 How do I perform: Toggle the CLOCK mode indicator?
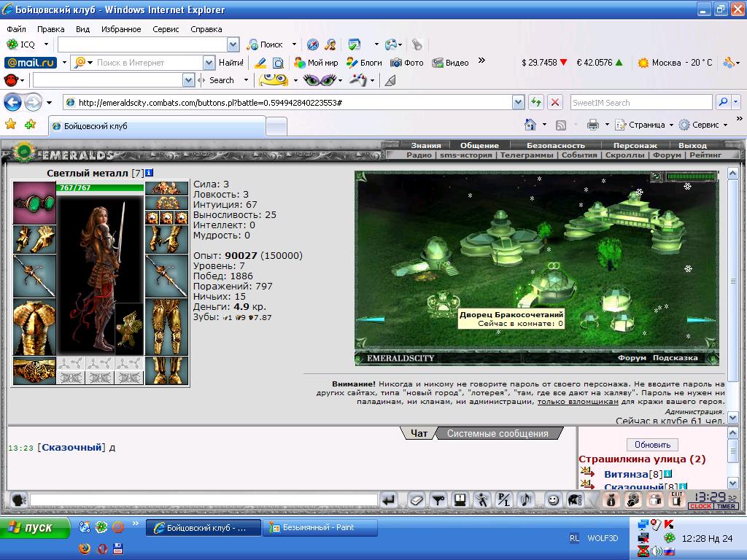pos(700,506)
